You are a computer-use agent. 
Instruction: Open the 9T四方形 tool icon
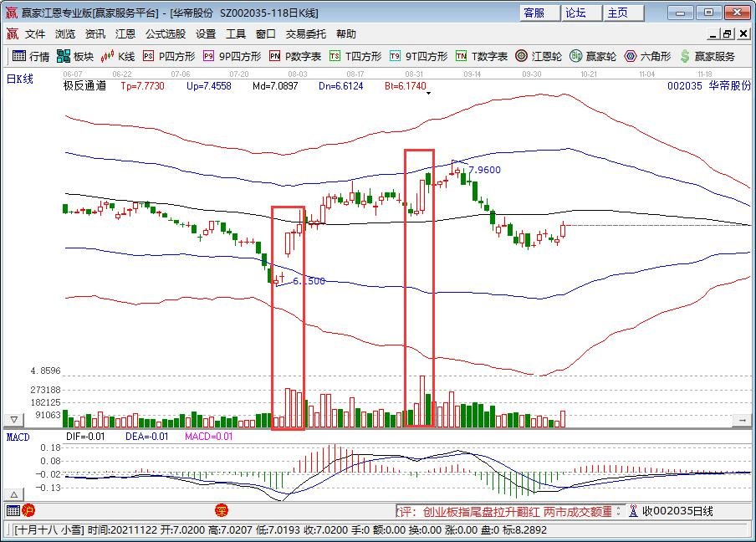click(395, 56)
